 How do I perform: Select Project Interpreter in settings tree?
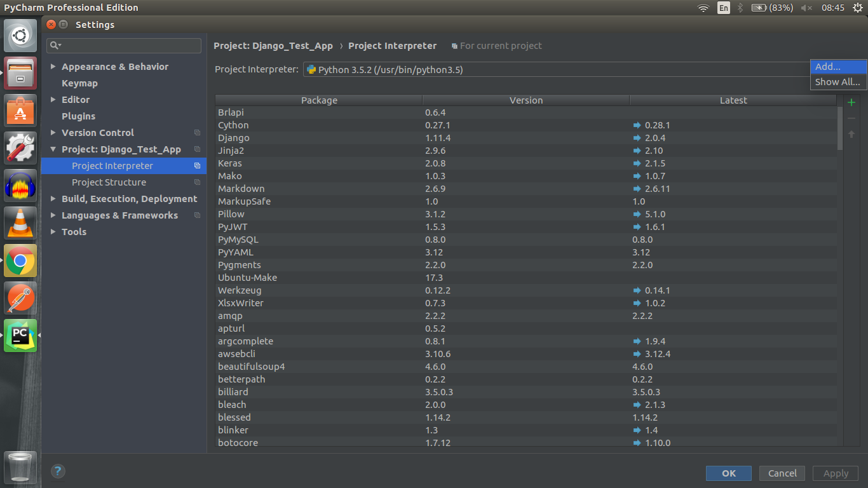(x=124, y=166)
